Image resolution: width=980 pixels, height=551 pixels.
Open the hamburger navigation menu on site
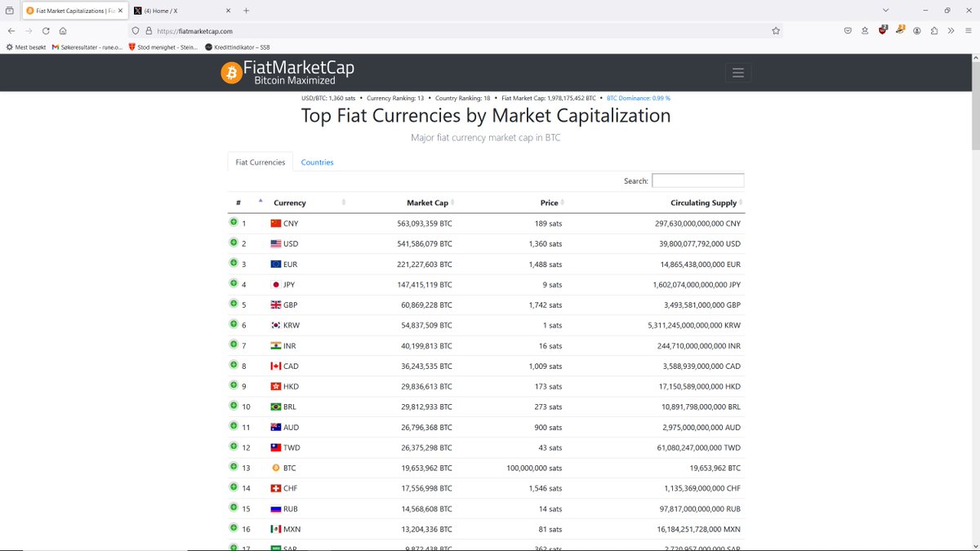coord(738,73)
